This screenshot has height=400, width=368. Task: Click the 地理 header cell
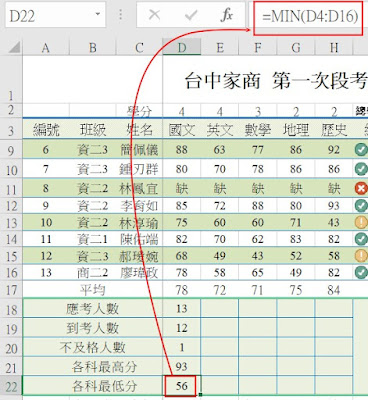(296, 129)
